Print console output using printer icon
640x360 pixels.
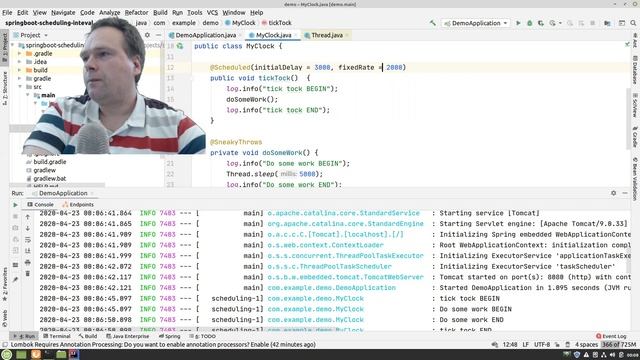27,262
